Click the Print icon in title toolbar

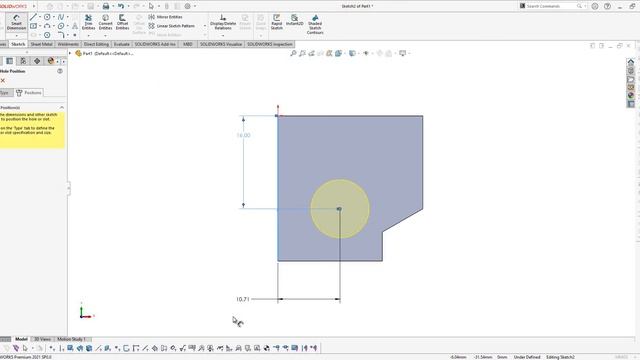point(106,6)
